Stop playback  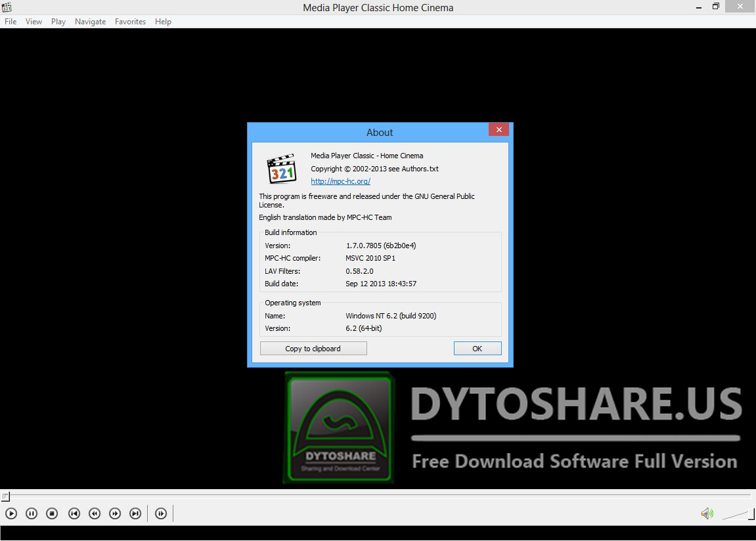tap(52, 513)
